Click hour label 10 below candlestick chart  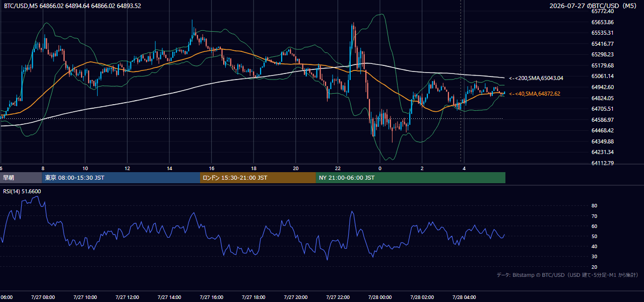click(85, 169)
